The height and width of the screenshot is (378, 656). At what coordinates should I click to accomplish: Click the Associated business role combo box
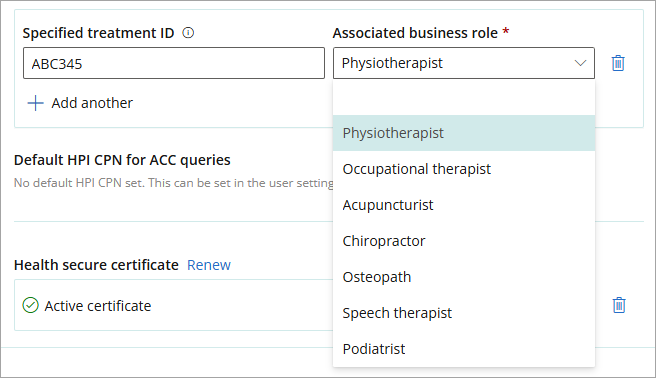[x=464, y=63]
